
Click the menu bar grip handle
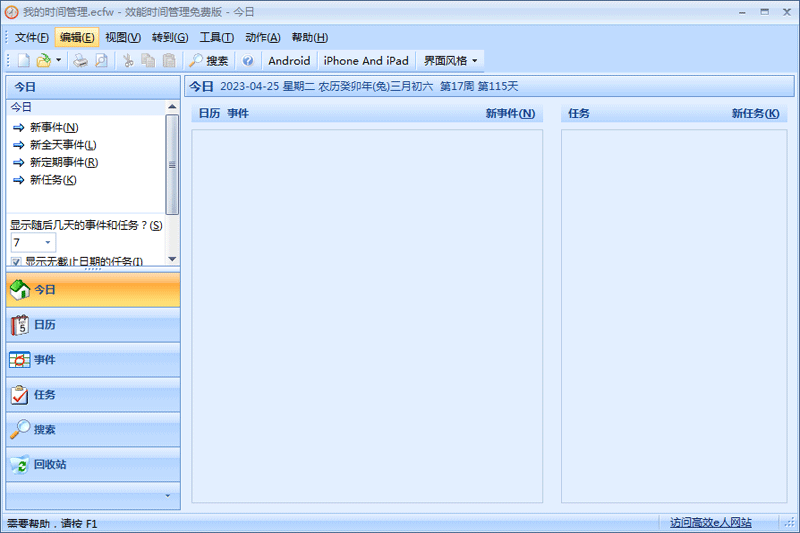pyautogui.click(x=7, y=37)
